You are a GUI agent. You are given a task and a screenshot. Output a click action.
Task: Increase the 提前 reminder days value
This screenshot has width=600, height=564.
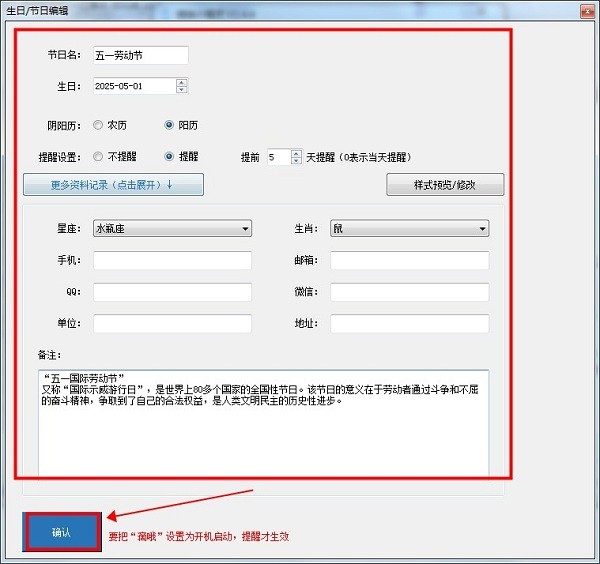pos(297,153)
